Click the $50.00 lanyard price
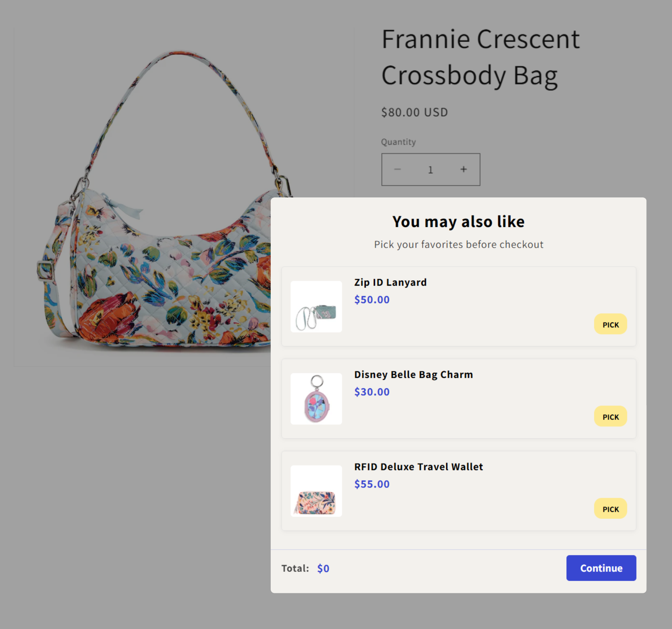The width and height of the screenshot is (672, 629). pyautogui.click(x=372, y=300)
